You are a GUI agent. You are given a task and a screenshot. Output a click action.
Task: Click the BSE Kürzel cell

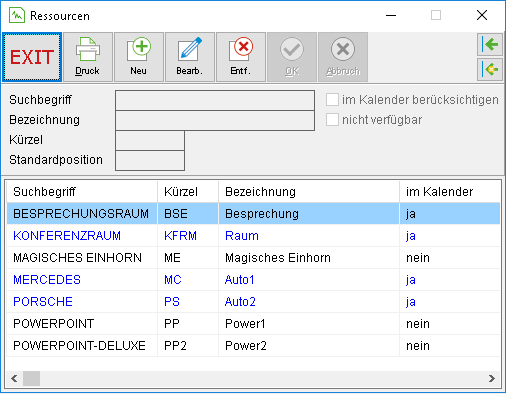tap(188, 214)
